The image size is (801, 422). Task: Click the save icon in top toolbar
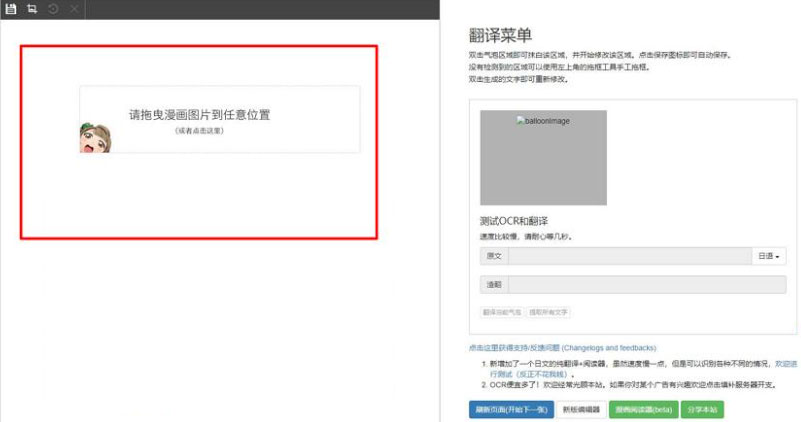(12, 9)
